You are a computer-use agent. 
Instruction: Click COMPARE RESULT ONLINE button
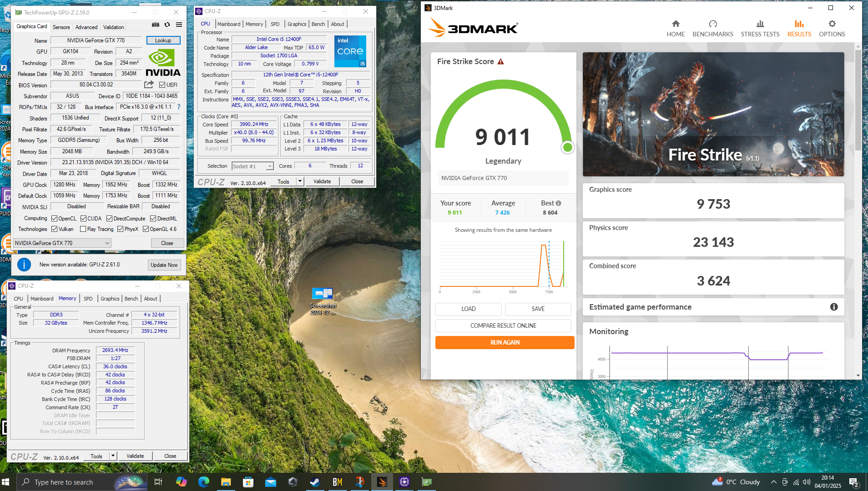click(503, 326)
